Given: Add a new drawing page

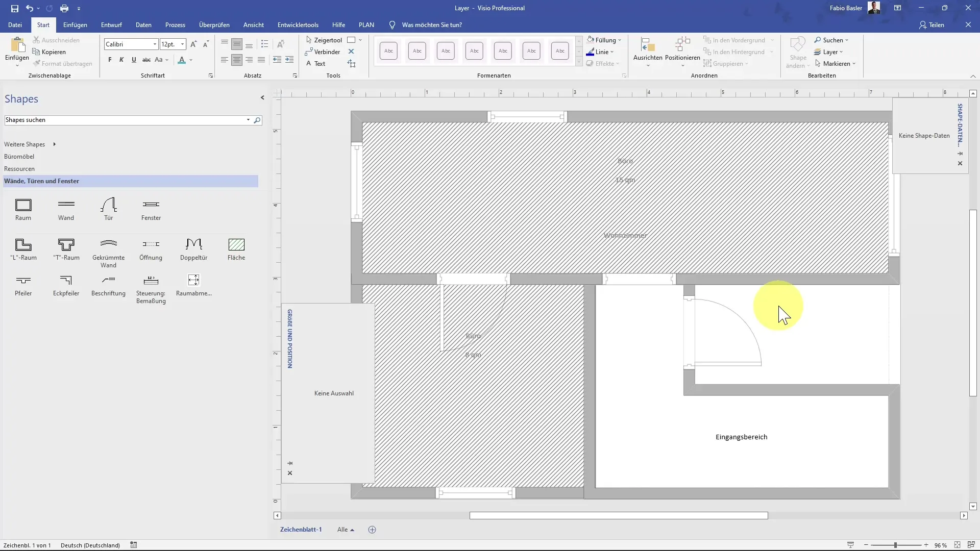Looking at the screenshot, I should click(x=372, y=530).
